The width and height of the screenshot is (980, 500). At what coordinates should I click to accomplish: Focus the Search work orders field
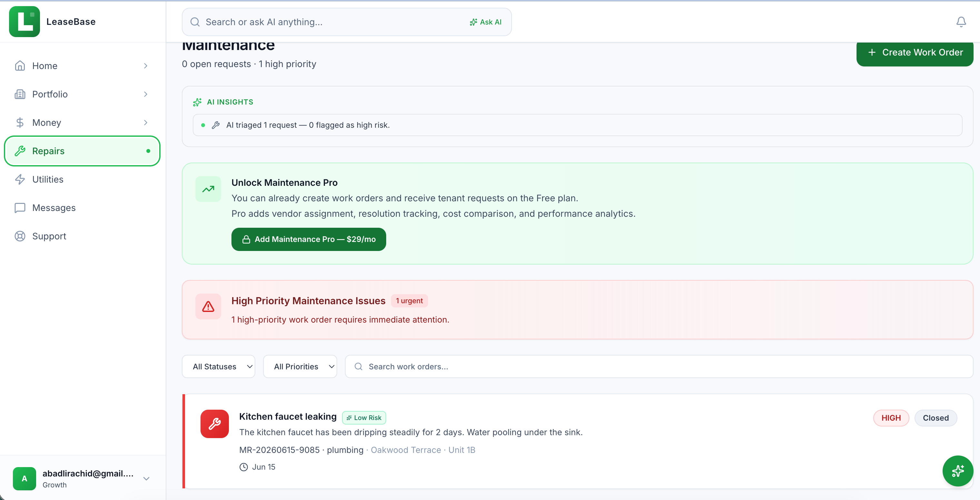[659, 366]
